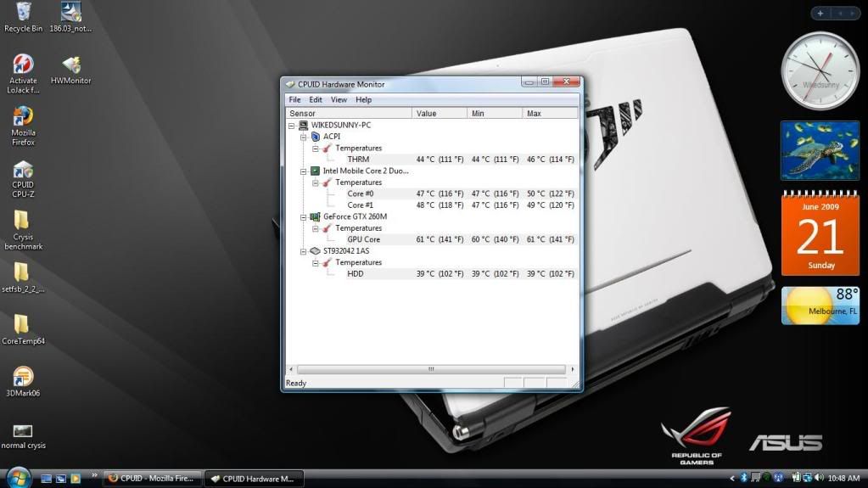
Task: Open the File menu
Action: [x=294, y=99]
